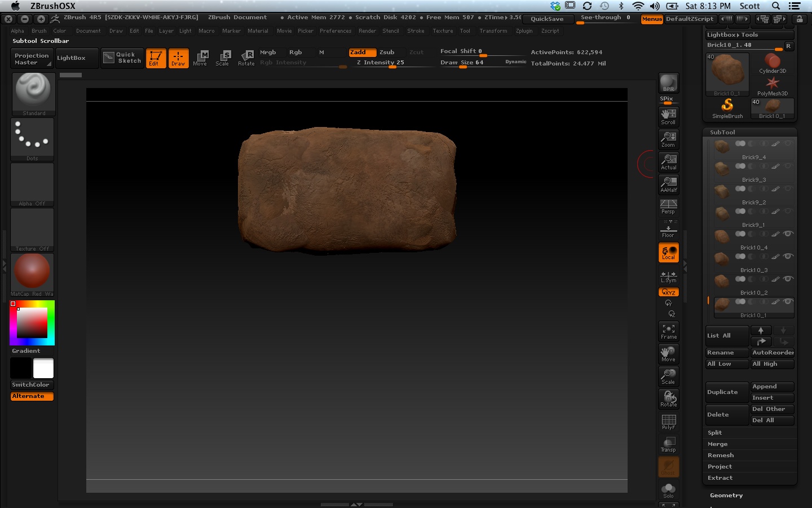Toggle perspective with the Persp icon

668,207
